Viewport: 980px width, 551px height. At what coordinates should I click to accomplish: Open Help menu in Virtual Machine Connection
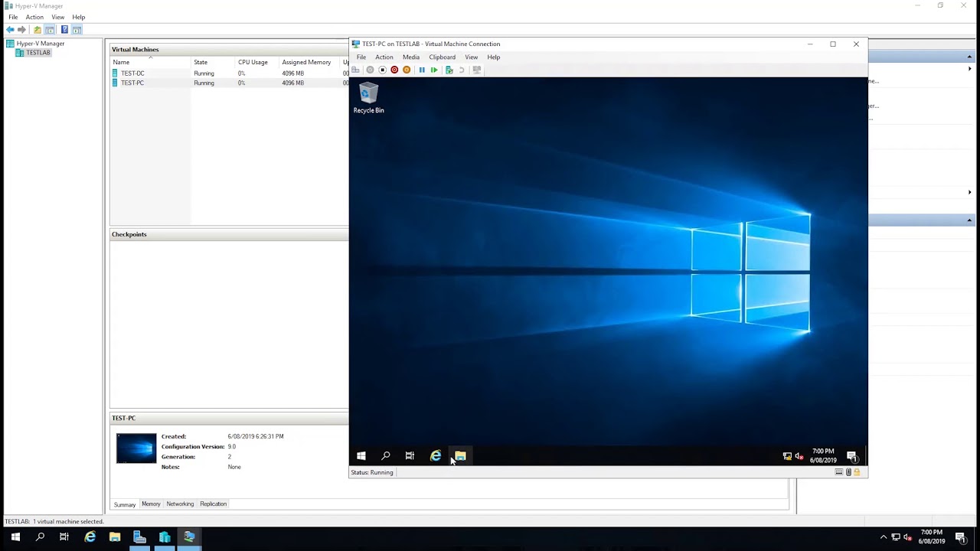pos(494,57)
